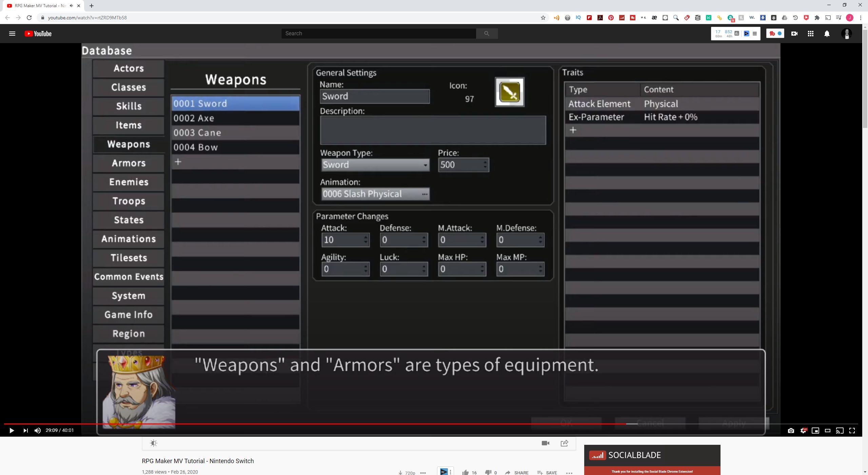Click the YouTube search field
This screenshot has height=475, width=868.
378,33
